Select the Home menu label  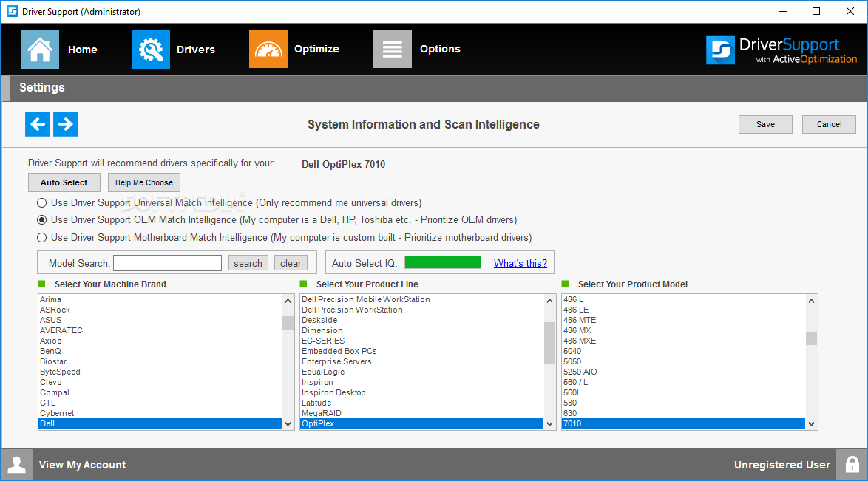tap(83, 50)
